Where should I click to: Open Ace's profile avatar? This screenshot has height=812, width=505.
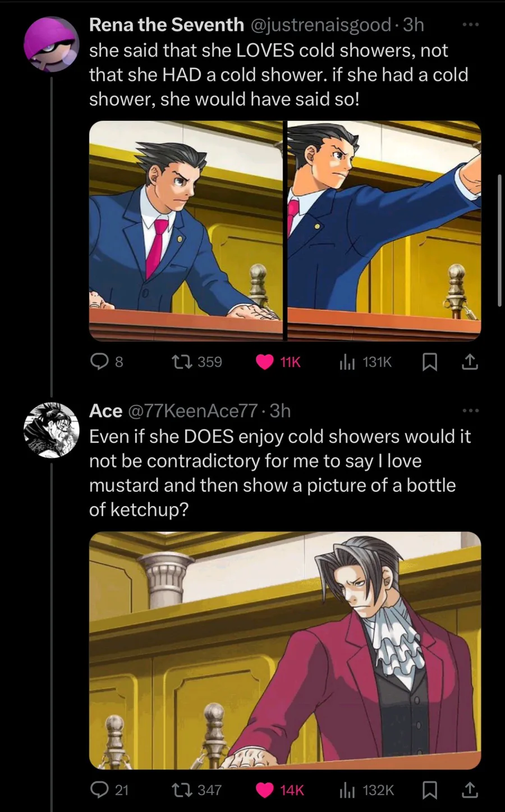point(52,430)
